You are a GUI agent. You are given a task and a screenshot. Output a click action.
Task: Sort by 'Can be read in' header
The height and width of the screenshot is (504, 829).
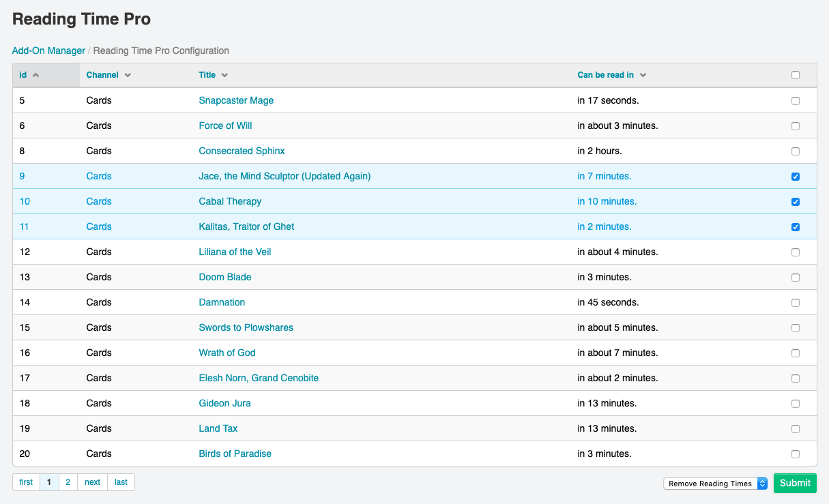606,75
